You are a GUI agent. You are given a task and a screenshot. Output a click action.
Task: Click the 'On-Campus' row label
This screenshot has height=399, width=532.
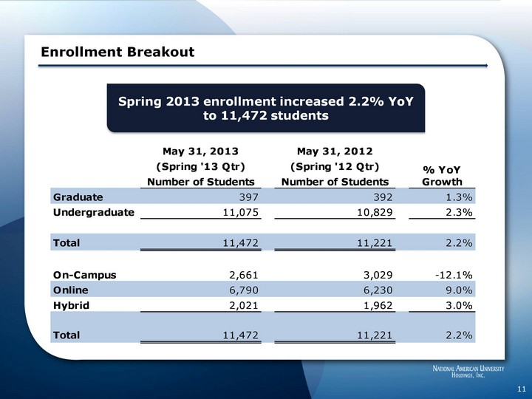pos(84,275)
